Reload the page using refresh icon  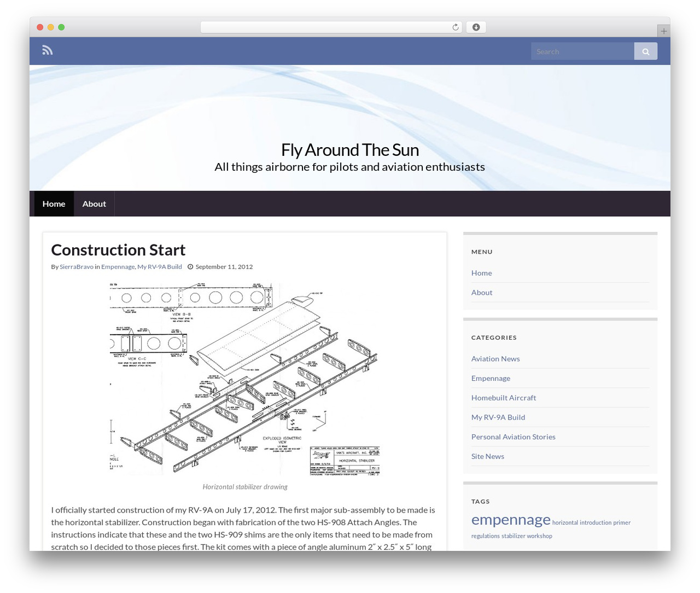coord(456,27)
